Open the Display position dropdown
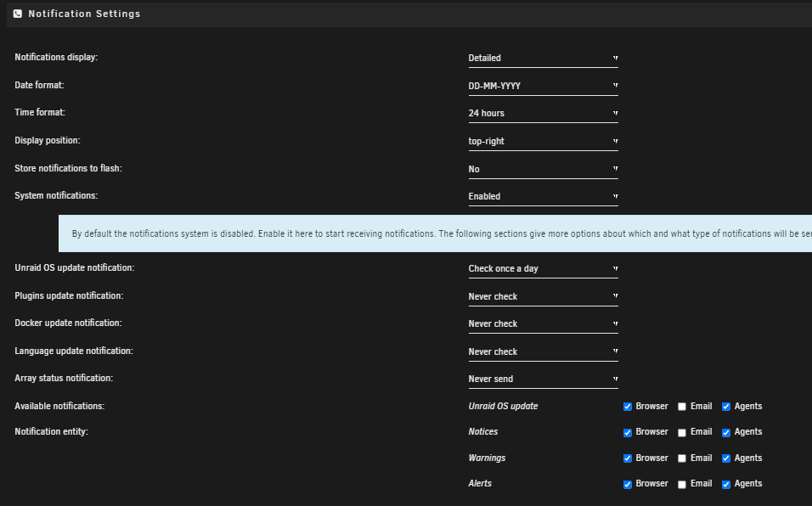Viewport: 812px width, 506px height. (x=543, y=141)
